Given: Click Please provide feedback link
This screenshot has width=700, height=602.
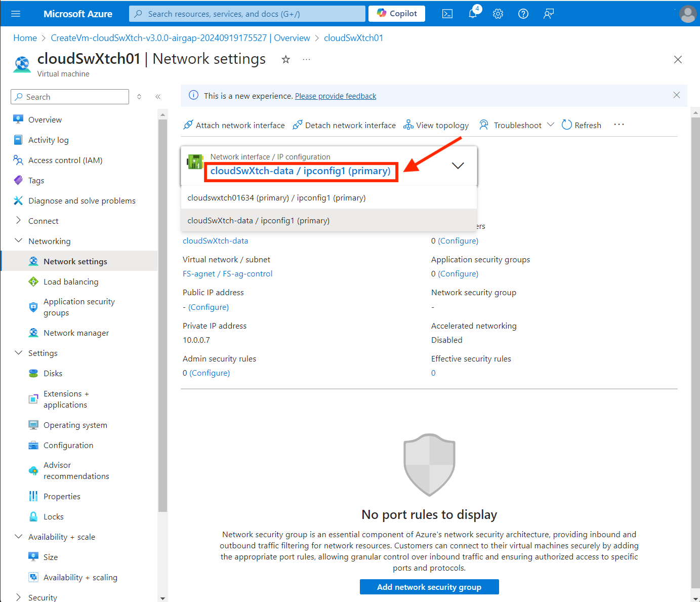Looking at the screenshot, I should (x=336, y=96).
